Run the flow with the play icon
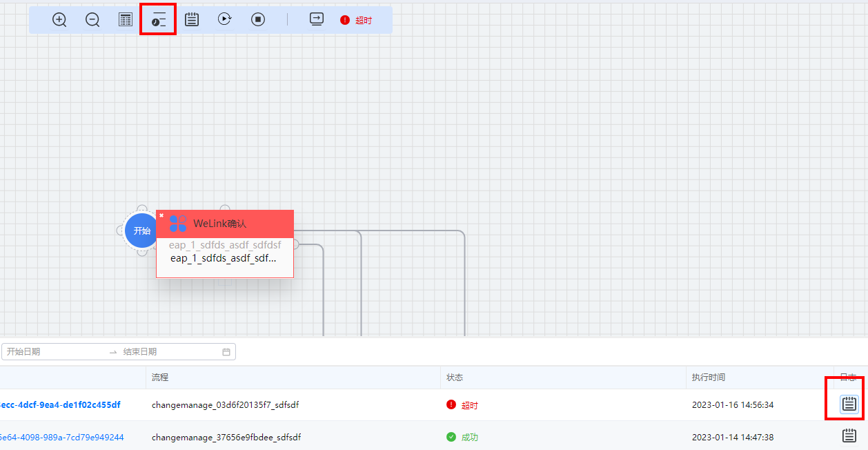Viewport: 868px width, 450px height. 225,20
